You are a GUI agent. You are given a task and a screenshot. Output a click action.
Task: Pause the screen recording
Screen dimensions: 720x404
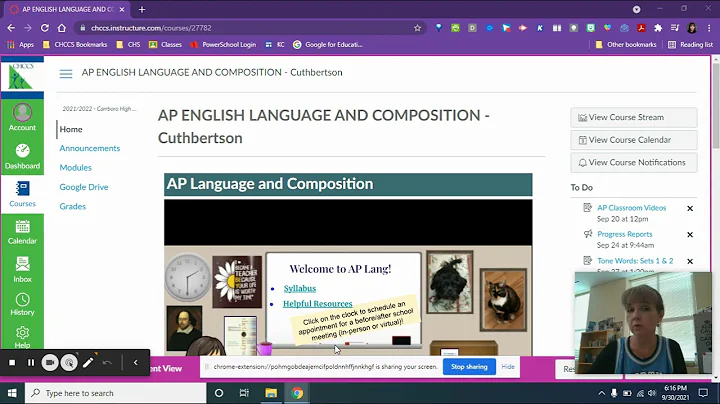pos(31,363)
